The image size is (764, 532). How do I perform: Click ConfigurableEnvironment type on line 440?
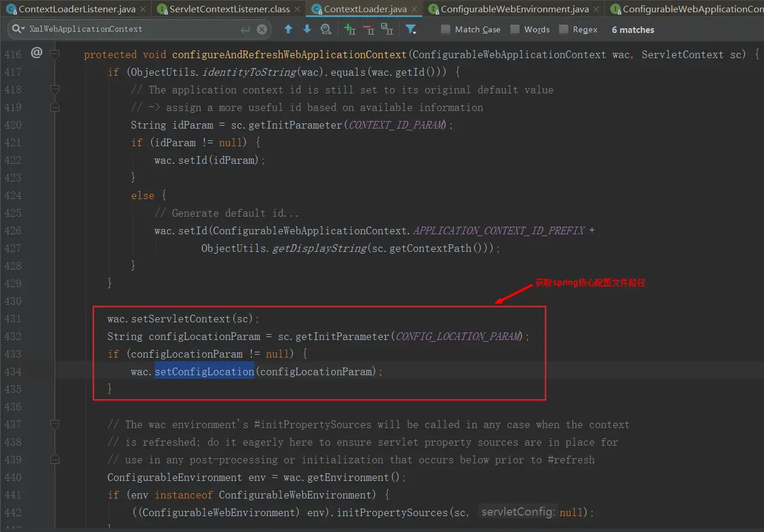click(174, 477)
